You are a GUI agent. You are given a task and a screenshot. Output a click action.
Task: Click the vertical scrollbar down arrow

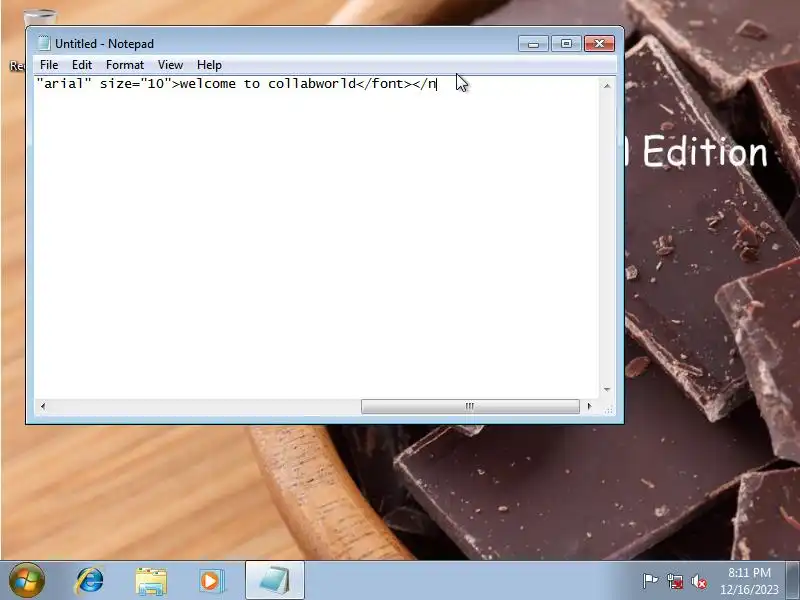(607, 389)
